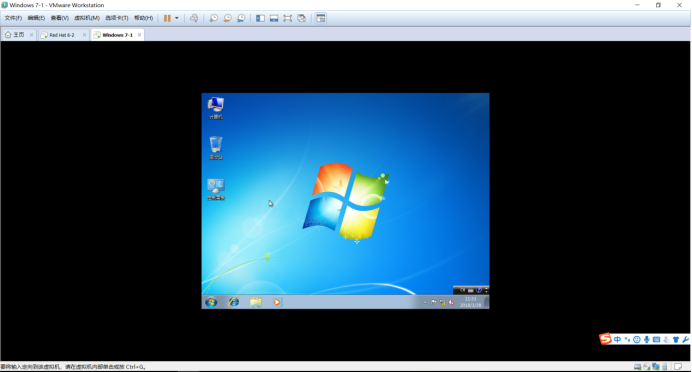This screenshot has width=692, height=372.
Task: Revert the VM to its previous snapshot
Action: (227, 18)
